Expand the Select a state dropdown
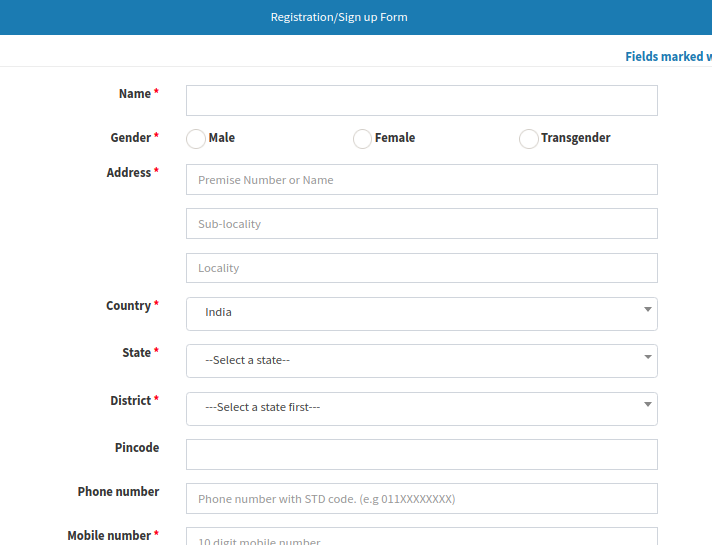 point(421,360)
